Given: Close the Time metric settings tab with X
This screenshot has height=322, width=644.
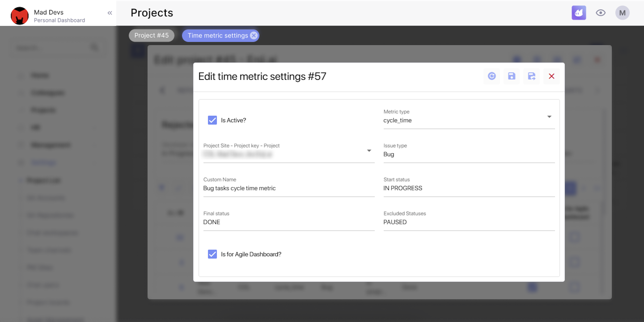Looking at the screenshot, I should pyautogui.click(x=254, y=36).
